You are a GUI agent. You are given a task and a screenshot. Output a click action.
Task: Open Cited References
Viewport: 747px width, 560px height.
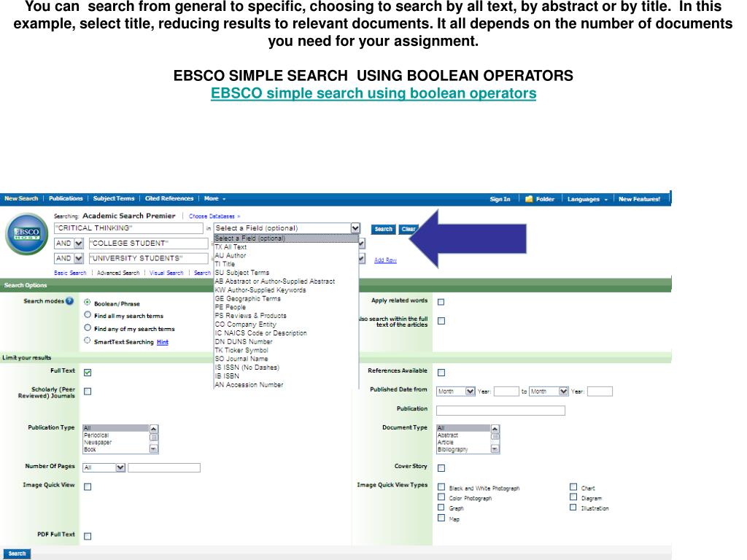click(x=169, y=198)
